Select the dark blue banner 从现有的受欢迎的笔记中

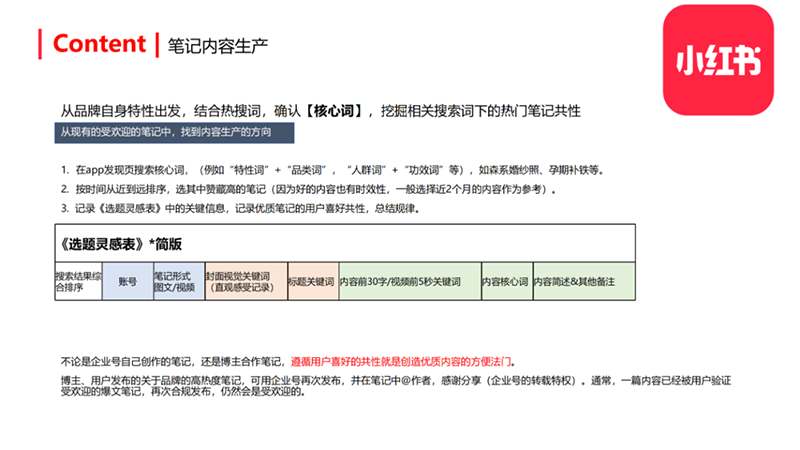174,133
